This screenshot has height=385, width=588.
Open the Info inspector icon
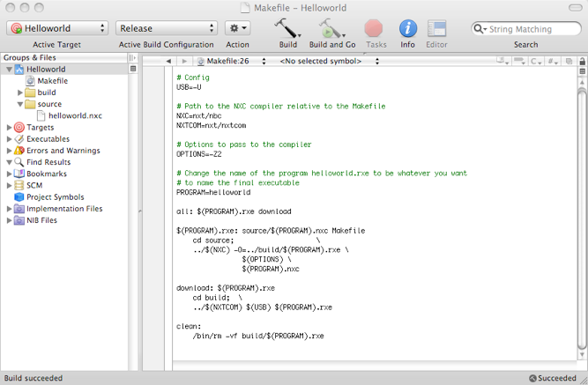pos(408,28)
